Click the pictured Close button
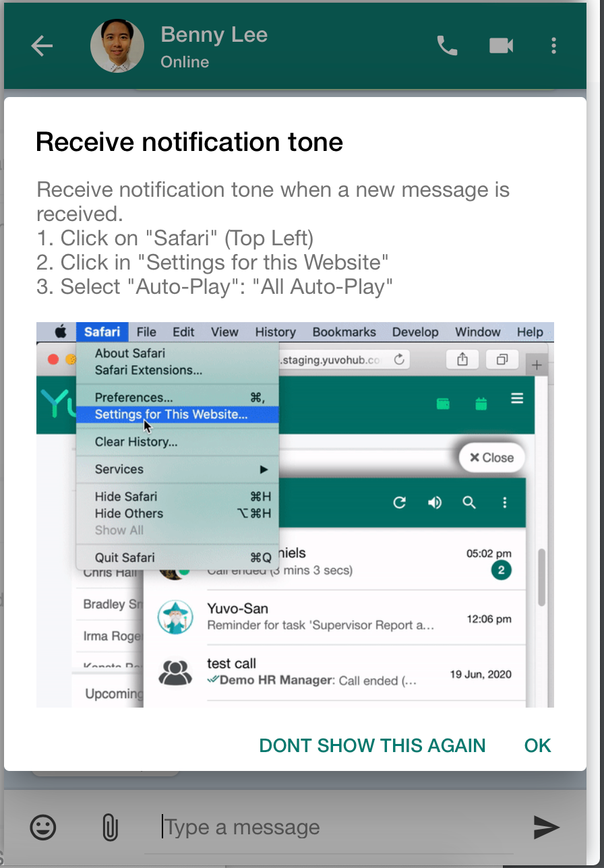The width and height of the screenshot is (604, 868). click(x=491, y=458)
